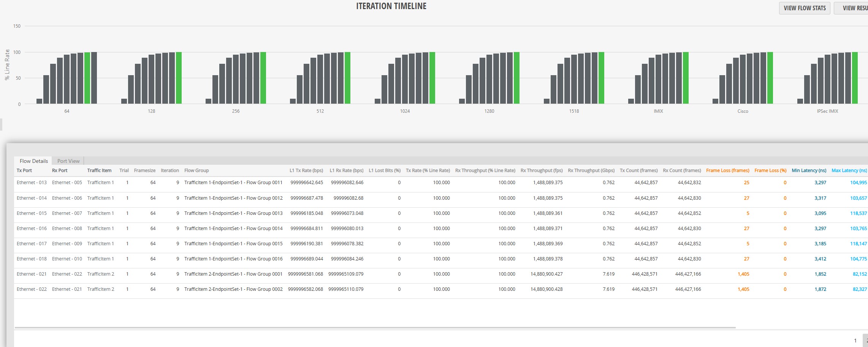
Task: Select the Flow Group 0013 row
Action: (441, 213)
